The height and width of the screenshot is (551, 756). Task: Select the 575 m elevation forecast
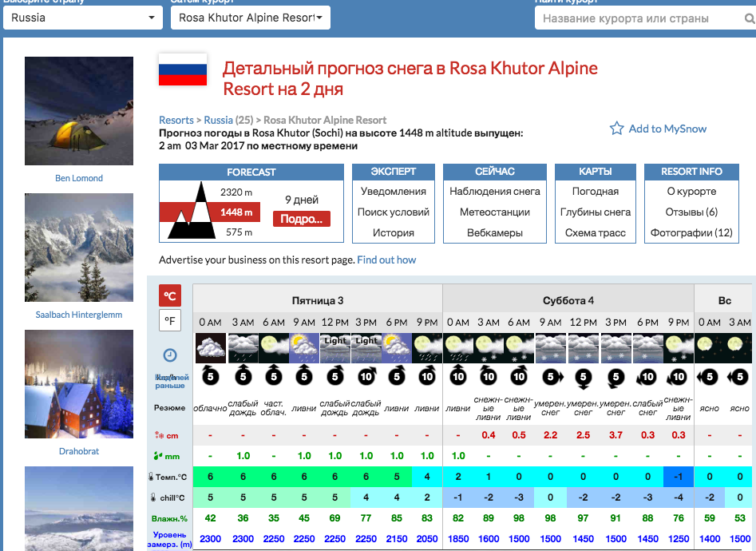(239, 232)
